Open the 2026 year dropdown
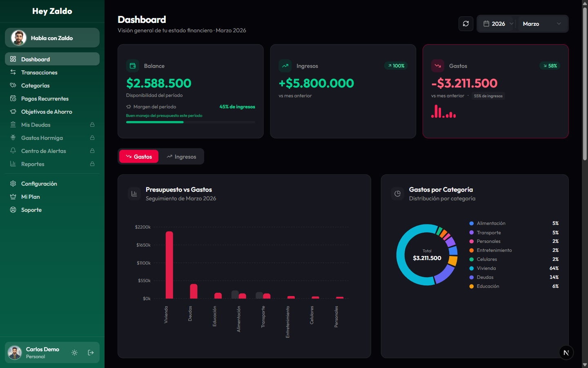Viewport: 588px width, 368px height. pos(498,23)
